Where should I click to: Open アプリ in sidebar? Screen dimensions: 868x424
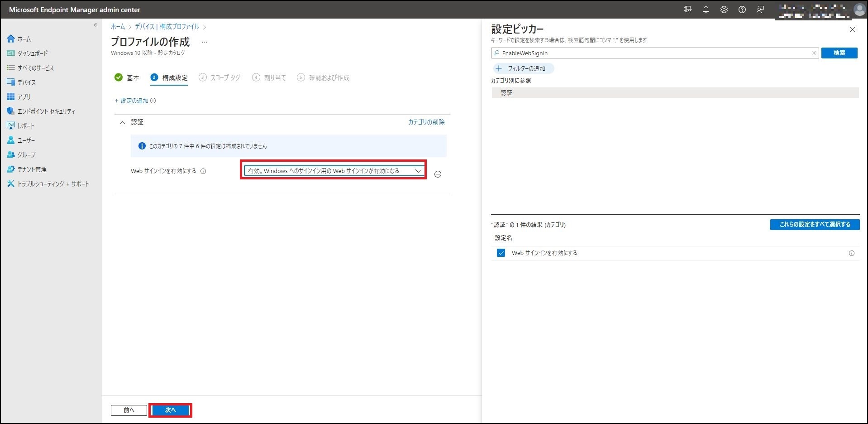pos(19,97)
